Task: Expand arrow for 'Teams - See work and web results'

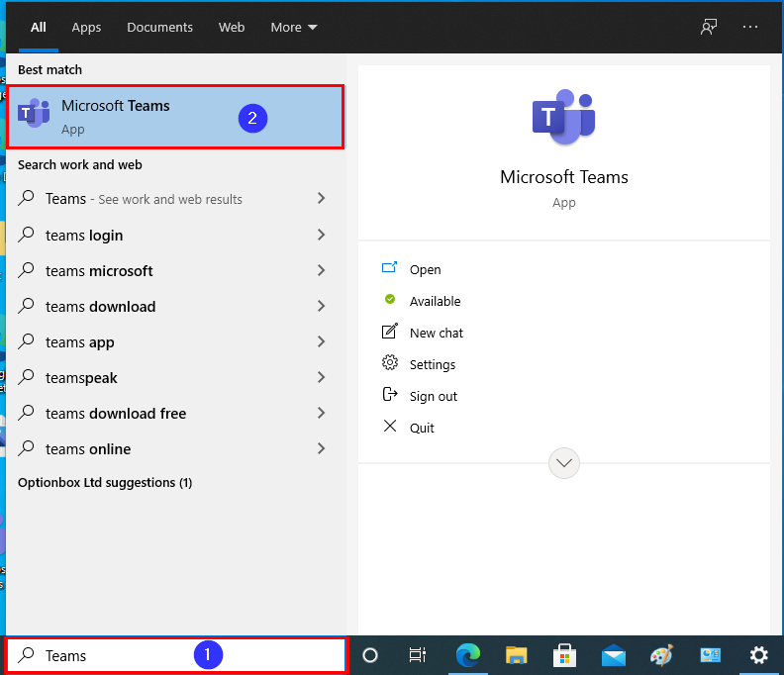Action: [321, 199]
